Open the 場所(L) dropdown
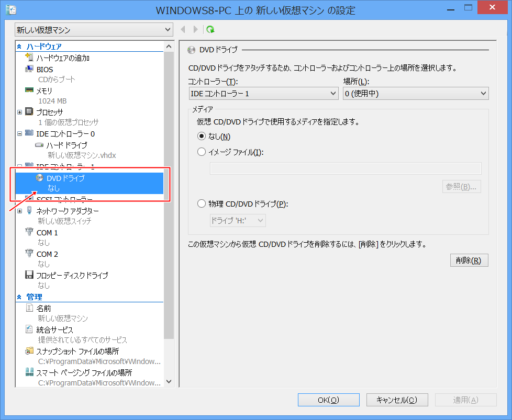512x420 pixels. (416, 94)
